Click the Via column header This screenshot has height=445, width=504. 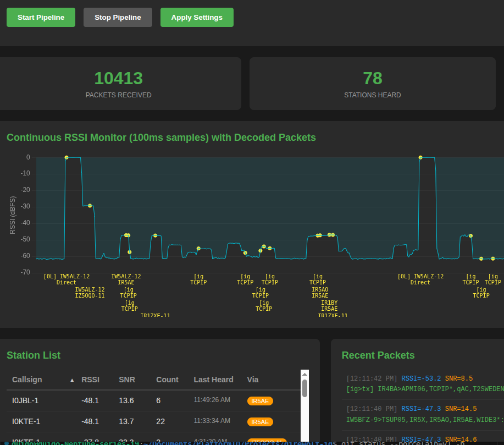253,380
